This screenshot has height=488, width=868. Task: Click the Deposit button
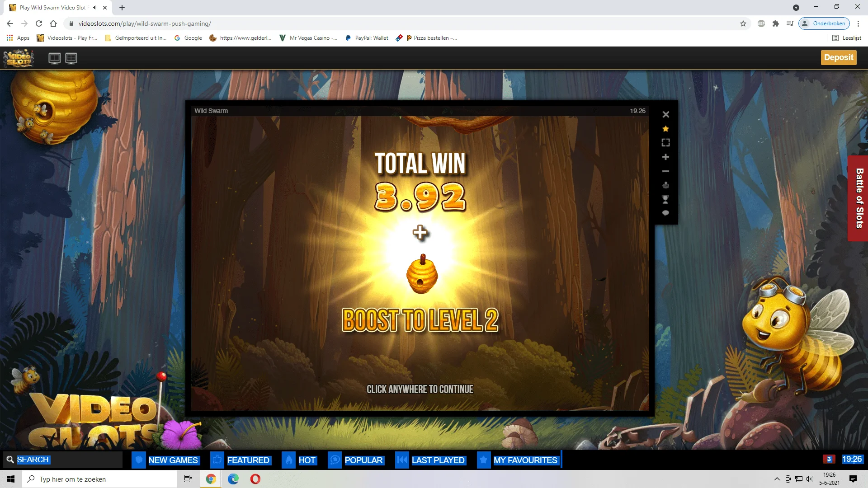pos(839,57)
